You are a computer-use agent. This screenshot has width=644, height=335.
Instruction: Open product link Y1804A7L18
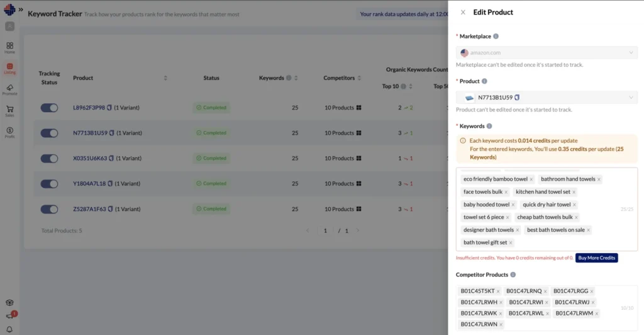[x=89, y=184]
